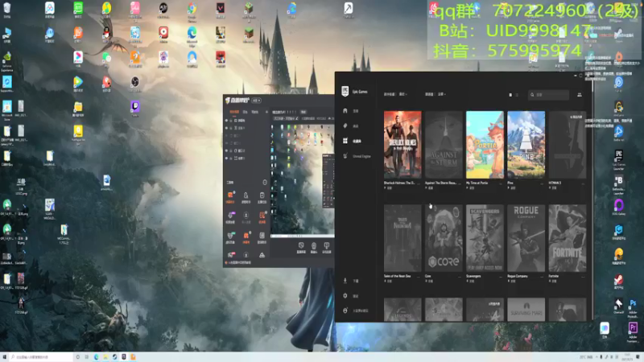The width and height of the screenshot is (644, 362).
Task: Select the Pine game cover
Action: [526, 145]
